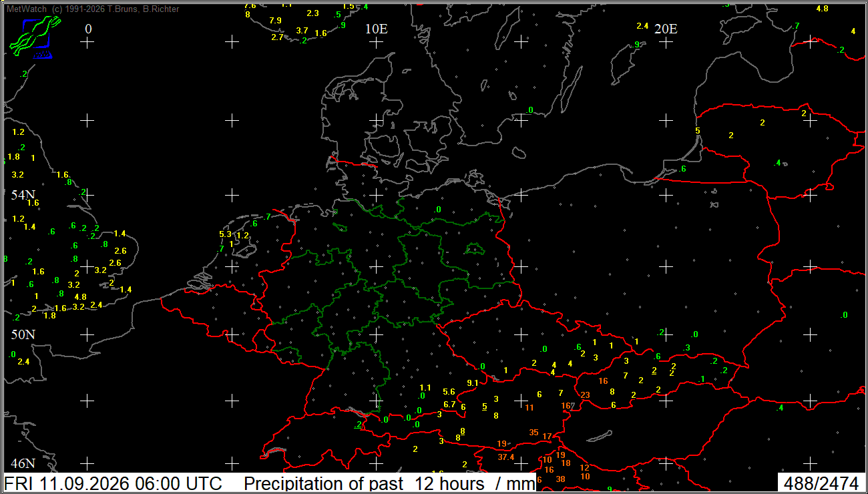Viewport: 868px width, 494px height.
Task: Click the 54N latitude label
Action: [x=23, y=195]
